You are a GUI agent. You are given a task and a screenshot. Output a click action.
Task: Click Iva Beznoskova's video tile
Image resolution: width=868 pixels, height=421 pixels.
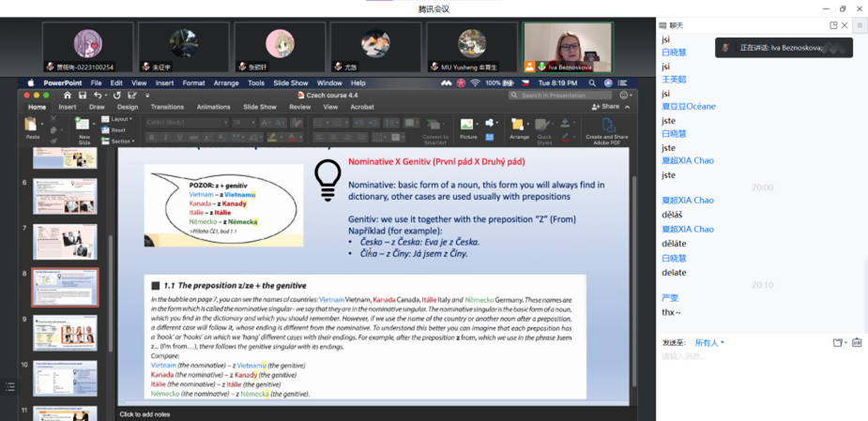[568, 48]
